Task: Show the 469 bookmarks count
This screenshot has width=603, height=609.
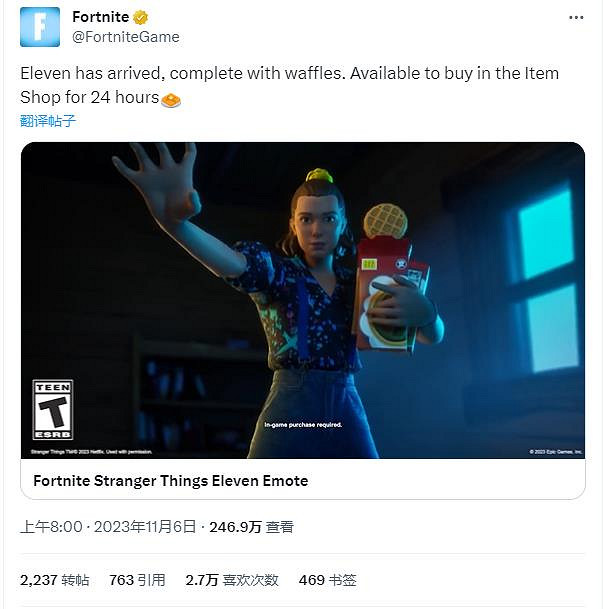Action: 327,580
